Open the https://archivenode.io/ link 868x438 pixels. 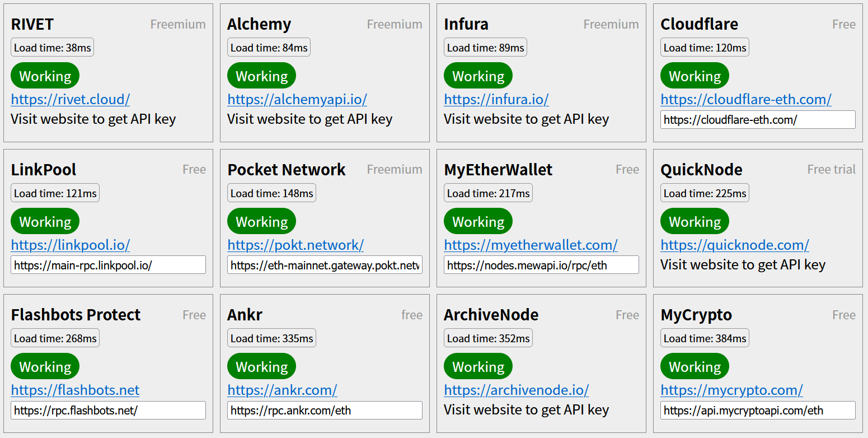pos(517,390)
